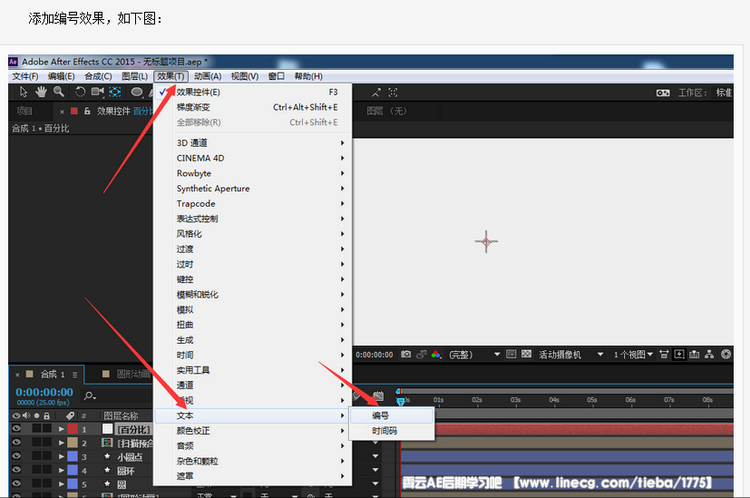Open the 动画(A) menu
Screen dimensions: 750x498
208,77
